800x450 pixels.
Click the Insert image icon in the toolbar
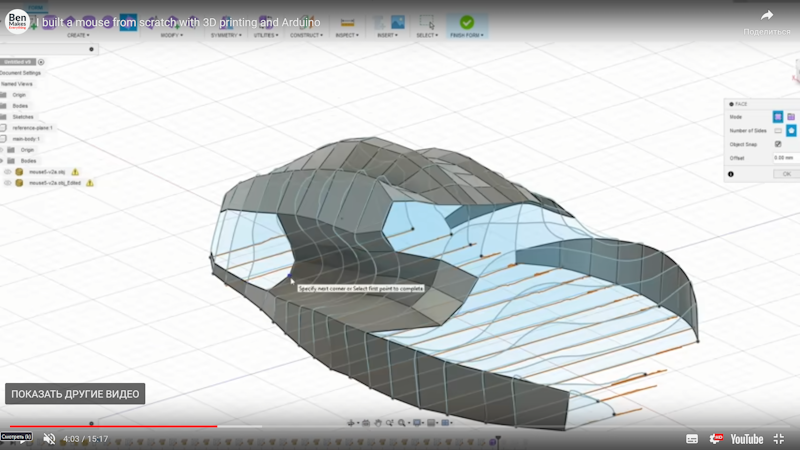tap(397, 22)
